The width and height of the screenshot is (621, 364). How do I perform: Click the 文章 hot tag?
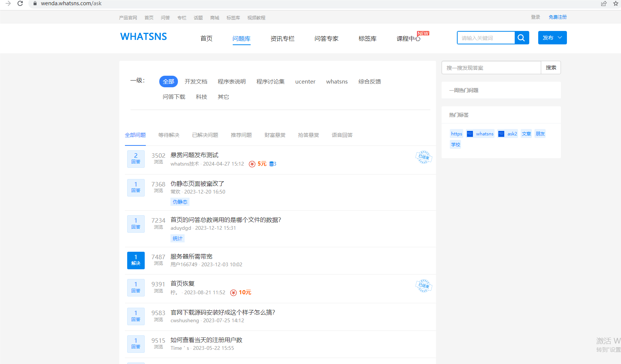526,134
